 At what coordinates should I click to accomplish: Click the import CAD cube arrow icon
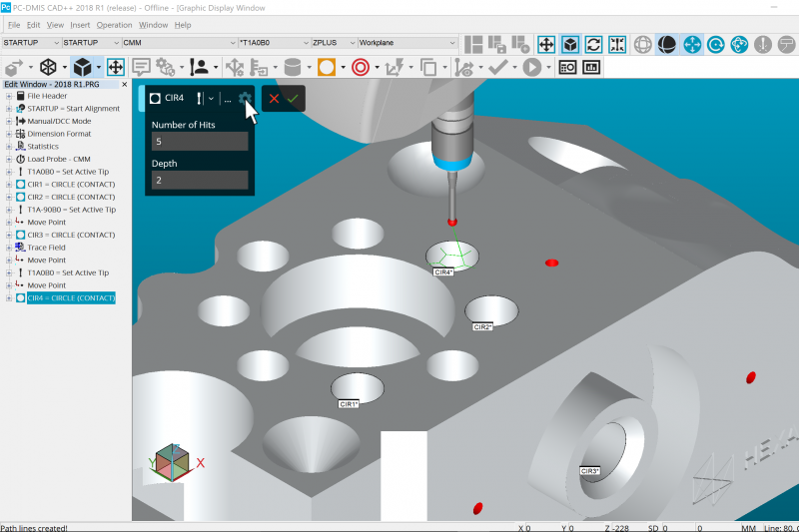coord(14,67)
